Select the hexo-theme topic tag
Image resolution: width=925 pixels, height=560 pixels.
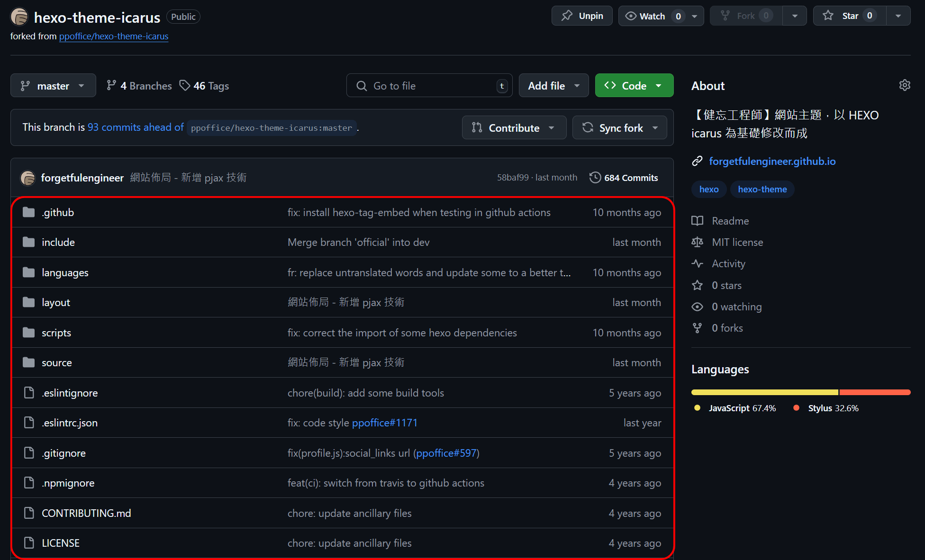[762, 190]
